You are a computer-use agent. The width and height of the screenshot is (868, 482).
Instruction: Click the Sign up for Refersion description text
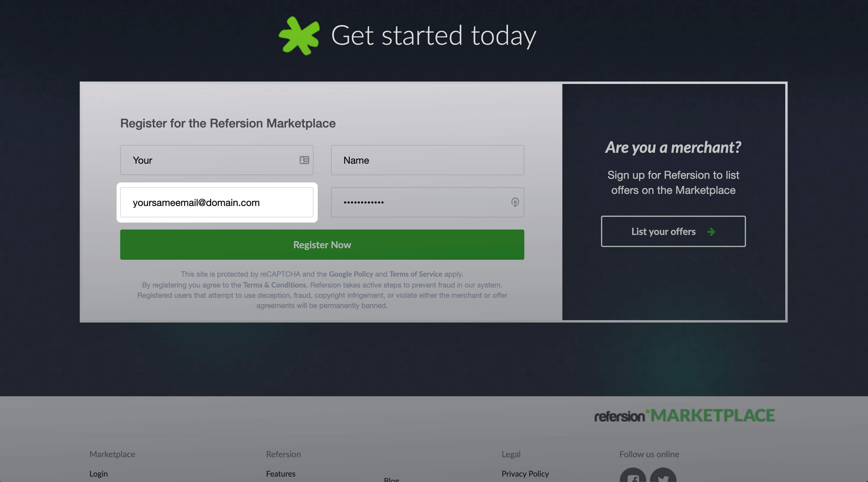click(x=673, y=182)
